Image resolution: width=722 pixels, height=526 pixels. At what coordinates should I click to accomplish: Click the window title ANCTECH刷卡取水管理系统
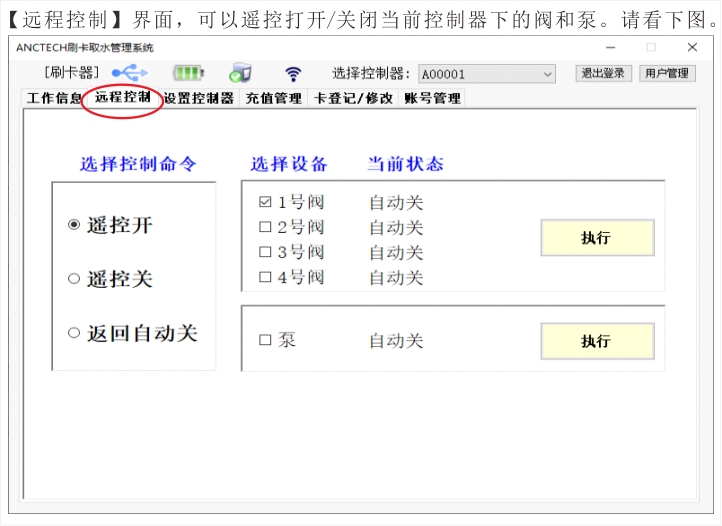[x=85, y=47]
